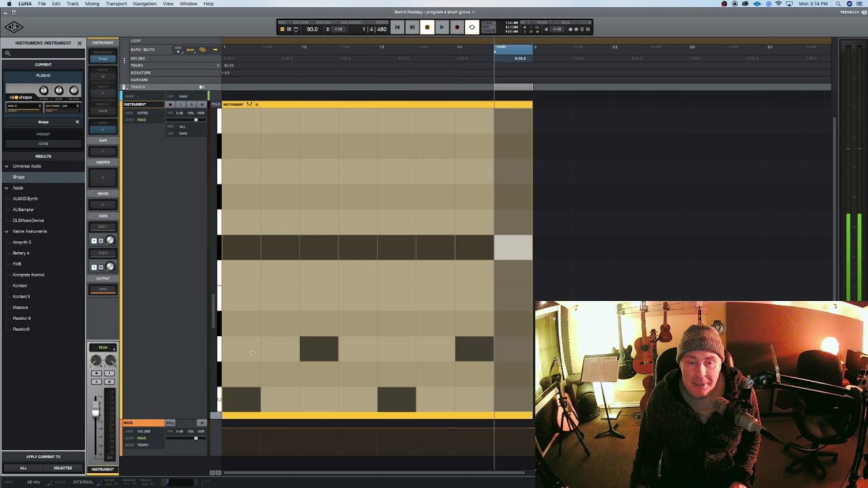Screen dimensions: 868x488
Task: Open the Track menu
Action: pos(73,4)
